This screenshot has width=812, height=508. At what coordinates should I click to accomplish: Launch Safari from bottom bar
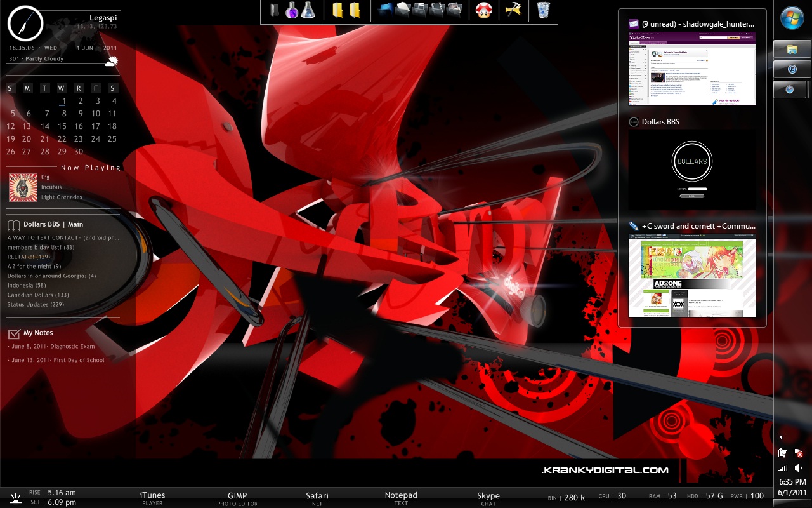317,498
